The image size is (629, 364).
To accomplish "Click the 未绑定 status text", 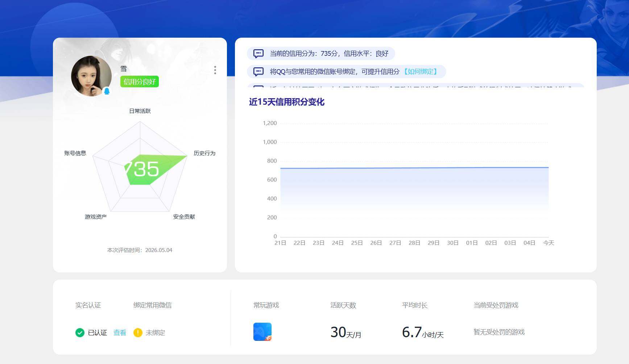I will (x=155, y=332).
